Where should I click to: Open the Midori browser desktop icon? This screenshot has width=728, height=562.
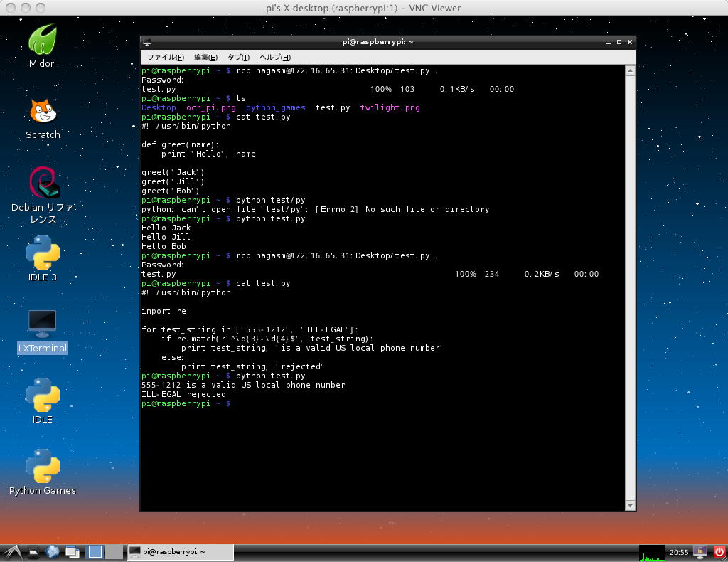click(x=42, y=46)
